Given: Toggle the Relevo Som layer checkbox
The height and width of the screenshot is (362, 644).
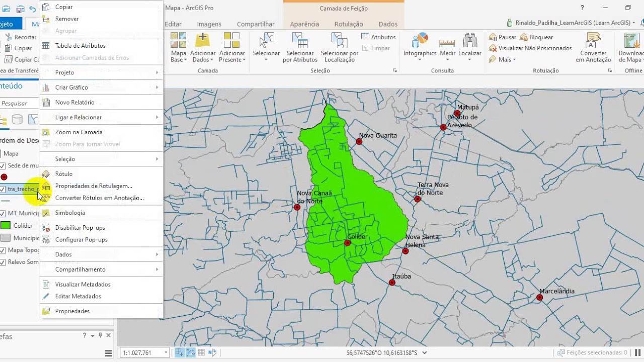Looking at the screenshot, I should point(3,262).
